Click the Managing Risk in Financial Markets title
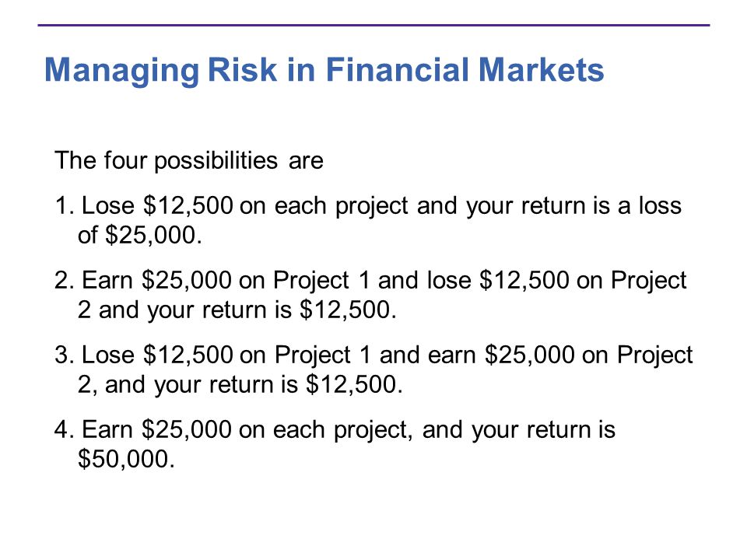The image size is (747, 560). point(324,71)
